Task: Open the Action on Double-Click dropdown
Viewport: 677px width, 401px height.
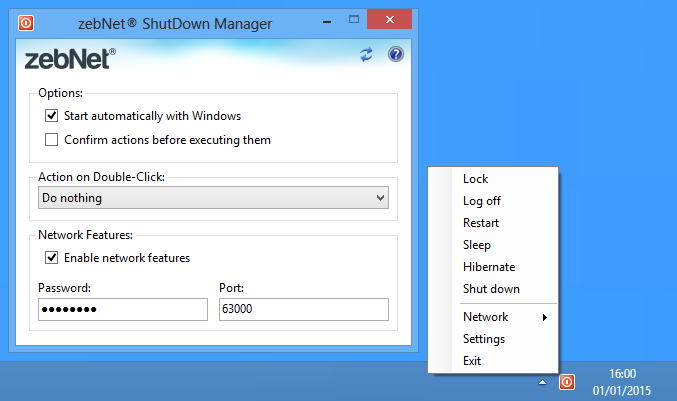Action: (x=213, y=198)
